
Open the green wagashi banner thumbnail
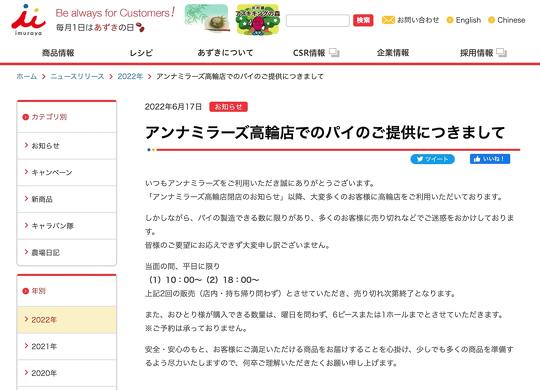(x=207, y=18)
